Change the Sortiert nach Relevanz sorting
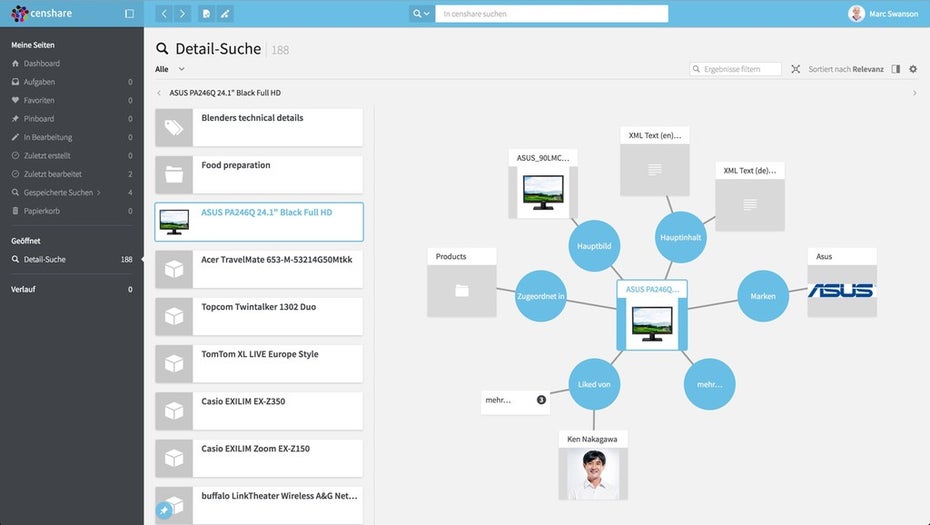The width and height of the screenshot is (930, 525). click(846, 69)
